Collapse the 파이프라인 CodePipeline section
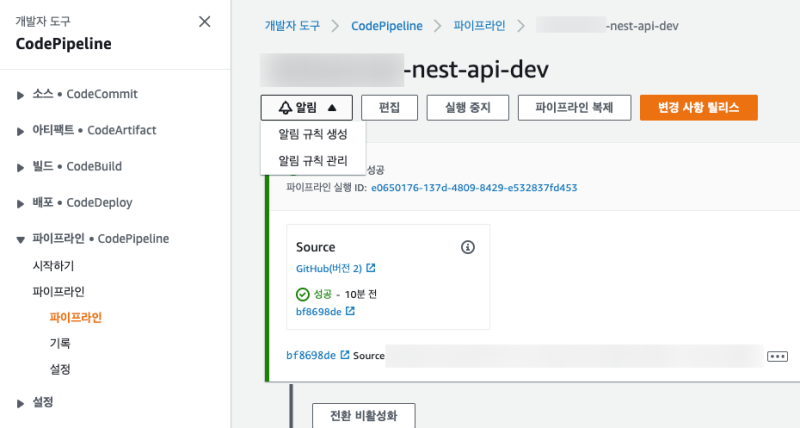Image resolution: width=800 pixels, height=428 pixels. click(x=20, y=239)
